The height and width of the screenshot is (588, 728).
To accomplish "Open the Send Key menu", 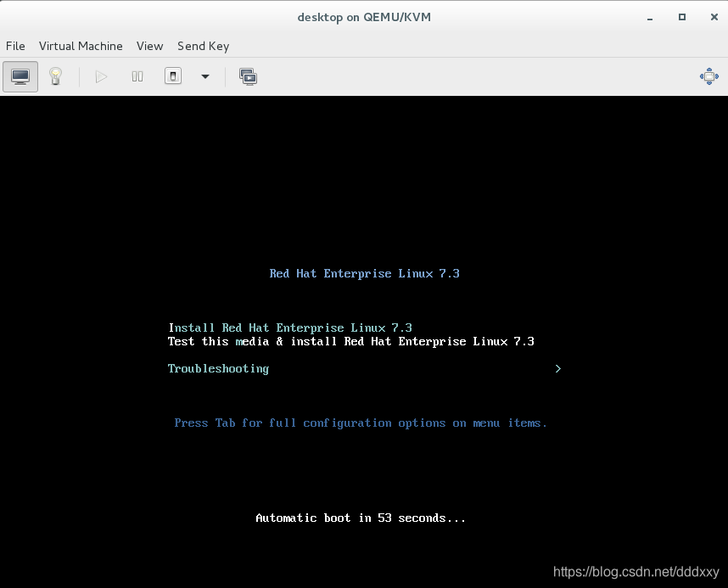I will coord(204,46).
